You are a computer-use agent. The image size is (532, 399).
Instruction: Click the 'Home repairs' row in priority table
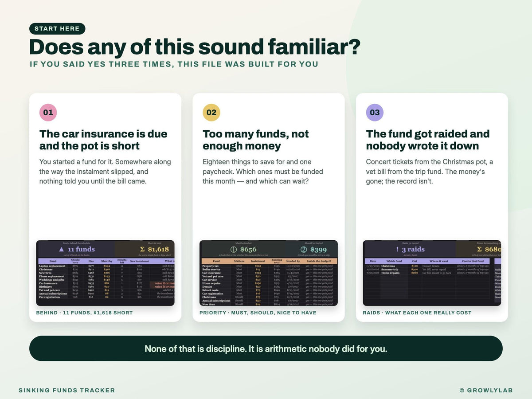[x=270, y=283]
